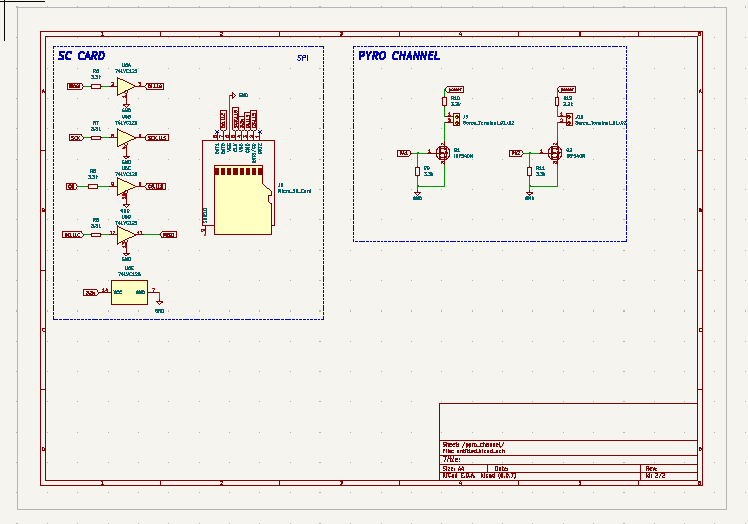Select MOSFET Q2 symbol
The height and width of the screenshot is (524, 748).
point(555,153)
